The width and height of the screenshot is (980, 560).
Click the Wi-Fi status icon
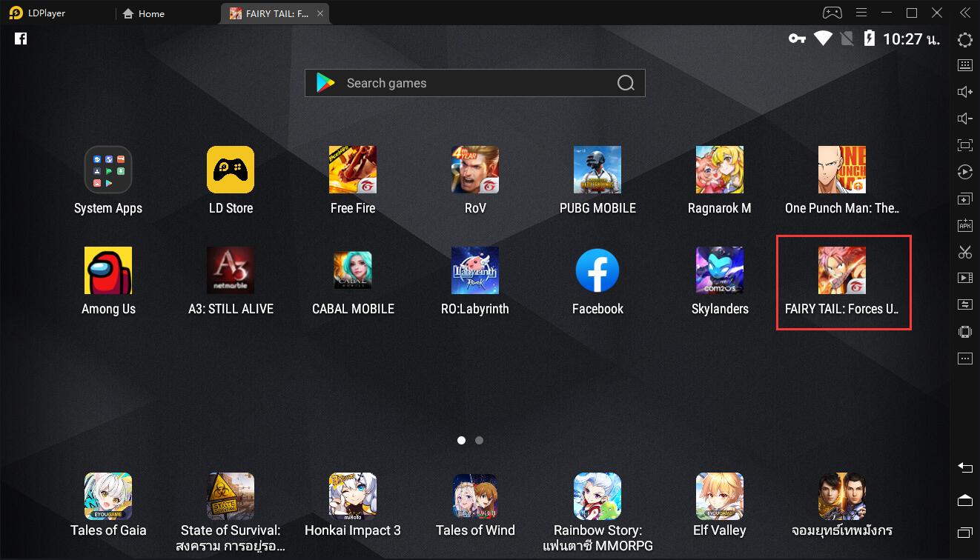pyautogui.click(x=823, y=39)
